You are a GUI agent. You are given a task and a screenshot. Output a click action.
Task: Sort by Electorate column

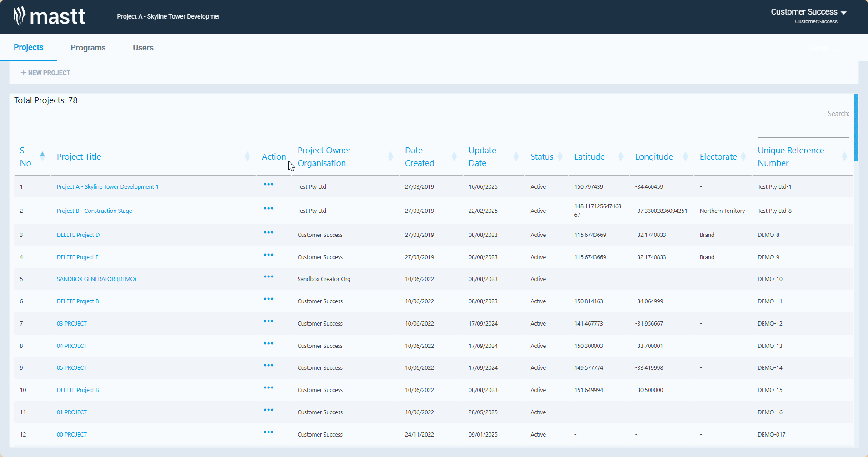click(743, 156)
